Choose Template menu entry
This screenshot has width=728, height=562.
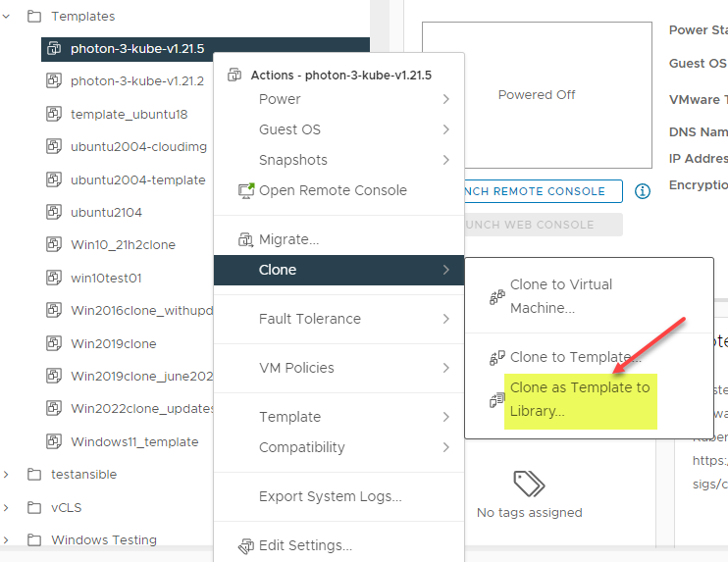pos(338,417)
